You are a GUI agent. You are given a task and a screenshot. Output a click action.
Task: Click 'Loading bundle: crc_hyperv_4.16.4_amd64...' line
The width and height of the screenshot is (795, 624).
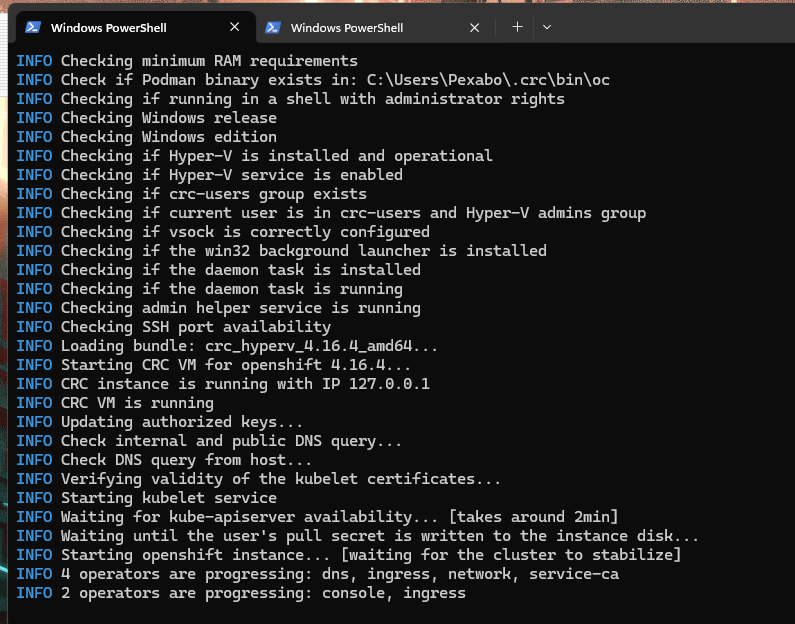click(x=227, y=346)
